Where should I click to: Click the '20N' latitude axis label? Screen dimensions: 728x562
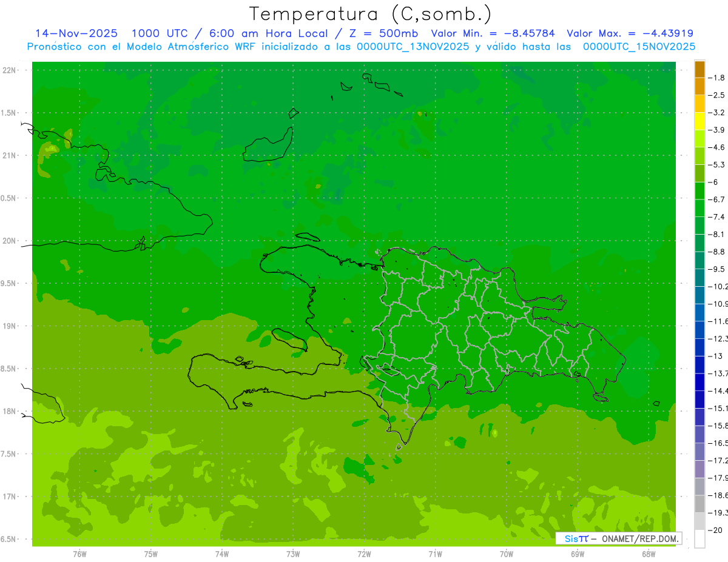tap(9, 241)
